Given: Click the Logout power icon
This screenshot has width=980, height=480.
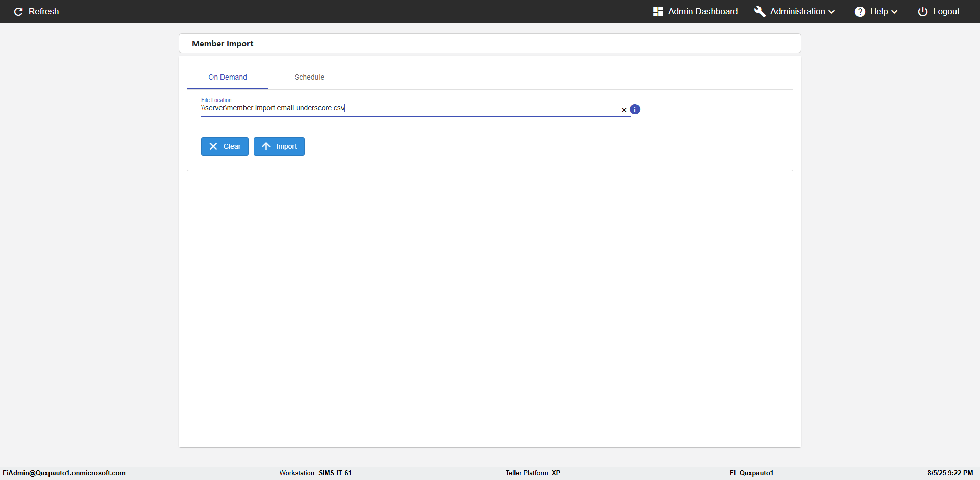Looking at the screenshot, I should pos(923,12).
